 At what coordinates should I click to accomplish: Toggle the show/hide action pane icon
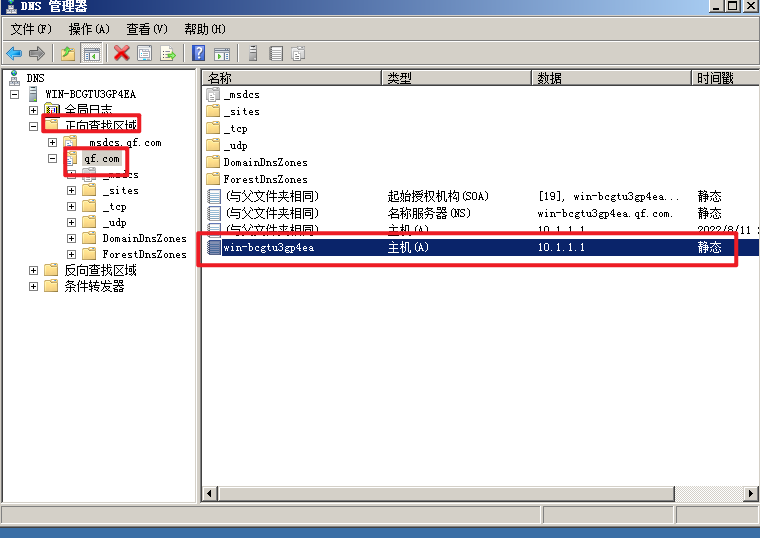[222, 53]
